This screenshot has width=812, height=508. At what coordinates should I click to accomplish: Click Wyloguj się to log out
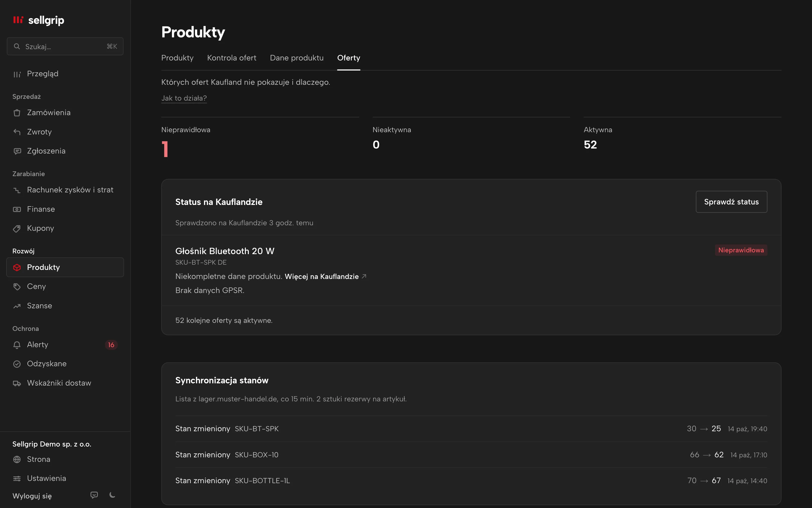click(32, 496)
